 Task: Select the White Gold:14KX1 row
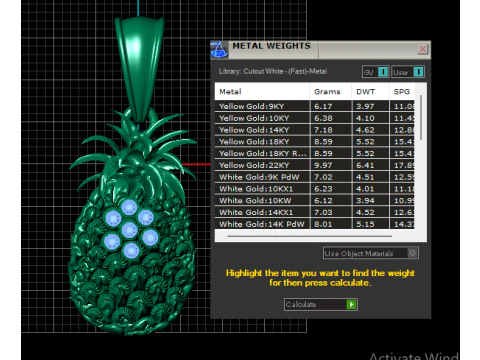click(x=315, y=212)
